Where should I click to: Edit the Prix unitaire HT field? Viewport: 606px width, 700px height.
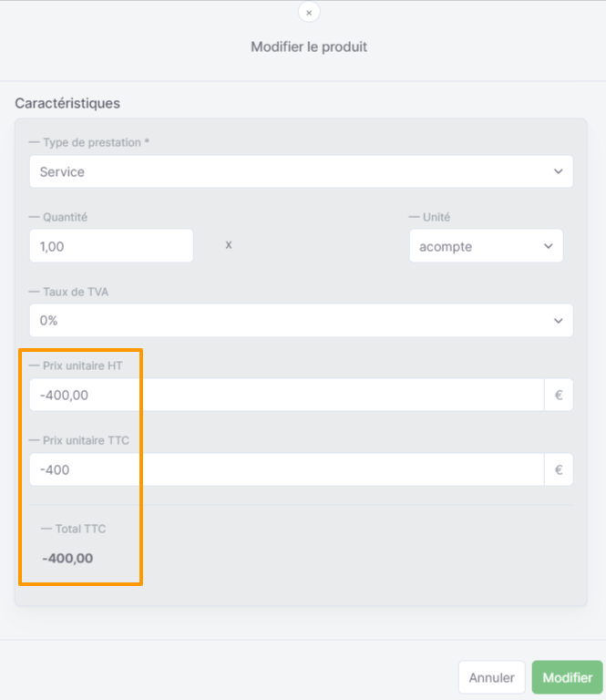[x=287, y=395]
